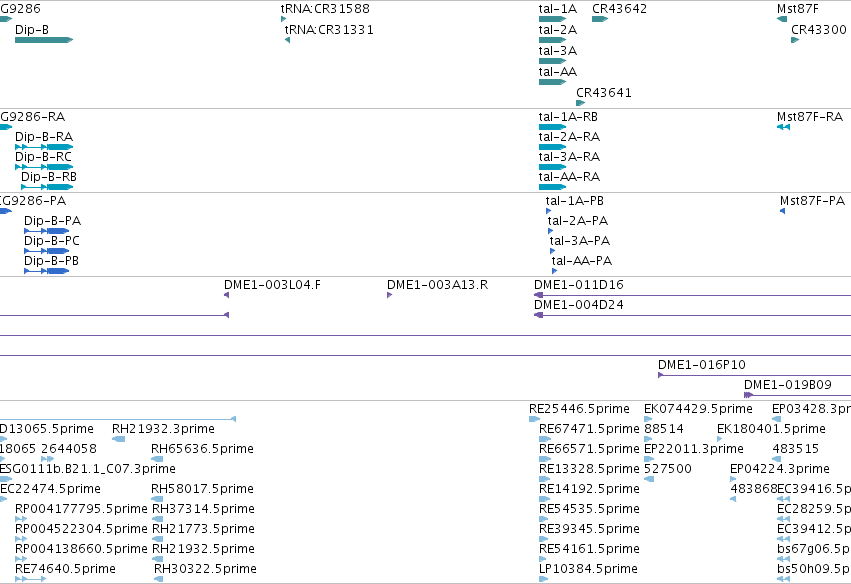
Task: Click the RH30322.5prime EST label
Action: click(206, 569)
